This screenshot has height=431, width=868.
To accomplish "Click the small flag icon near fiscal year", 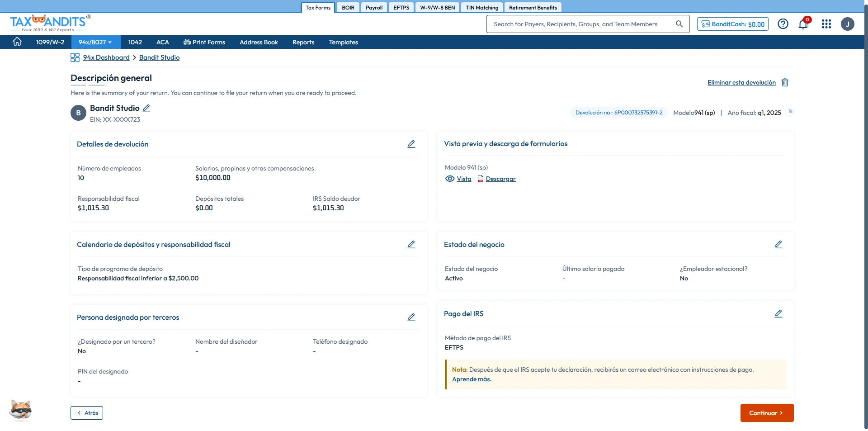I will coord(790,112).
